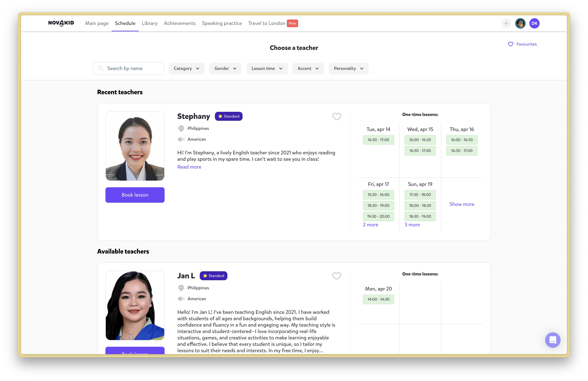Select Tue apr 14 16:30 - 17:00 slot

tap(378, 140)
